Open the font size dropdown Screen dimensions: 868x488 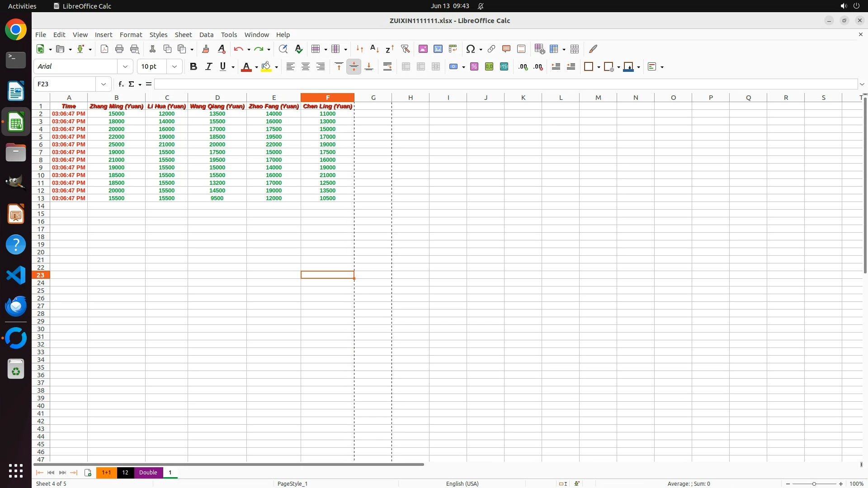(x=175, y=66)
